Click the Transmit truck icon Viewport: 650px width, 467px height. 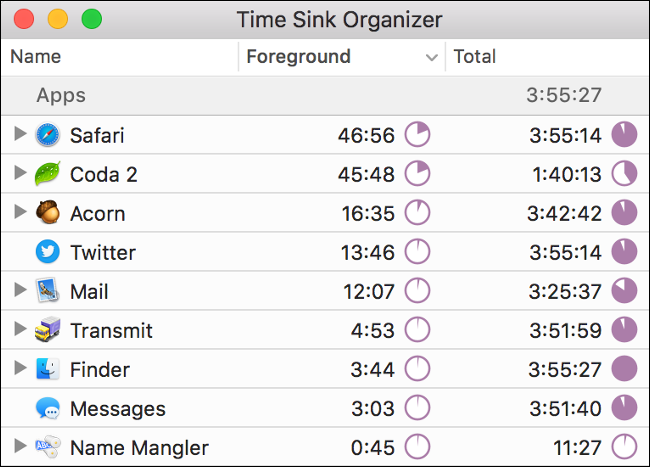48,329
